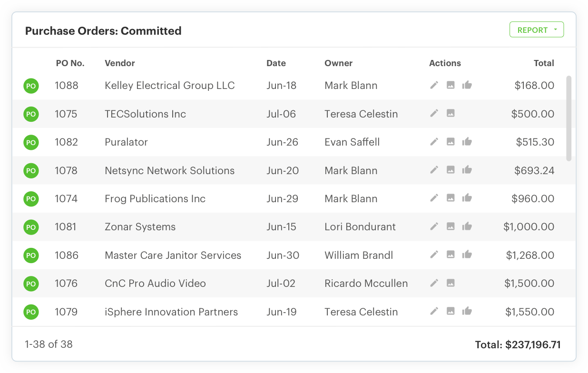
Task: Give a thumbs up to iSphere Innovation Partners
Action: pyautogui.click(x=467, y=311)
